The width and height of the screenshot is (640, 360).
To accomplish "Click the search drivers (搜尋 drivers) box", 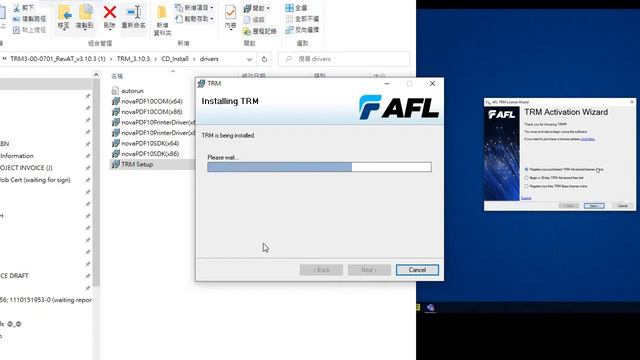I will [x=344, y=59].
